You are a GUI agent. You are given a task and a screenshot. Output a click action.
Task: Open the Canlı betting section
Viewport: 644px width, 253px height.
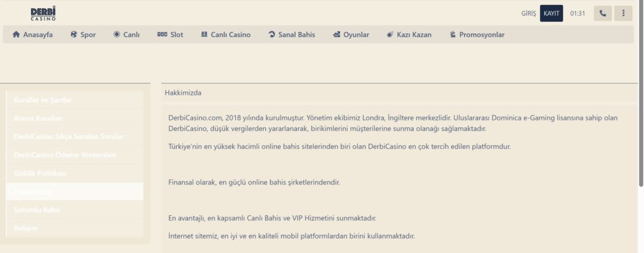pyautogui.click(x=126, y=35)
